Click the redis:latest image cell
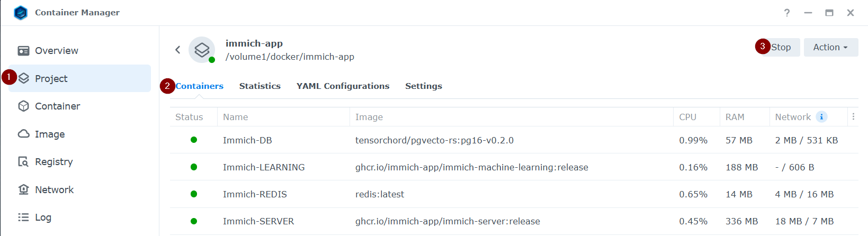This screenshot has width=868, height=236. (x=380, y=194)
